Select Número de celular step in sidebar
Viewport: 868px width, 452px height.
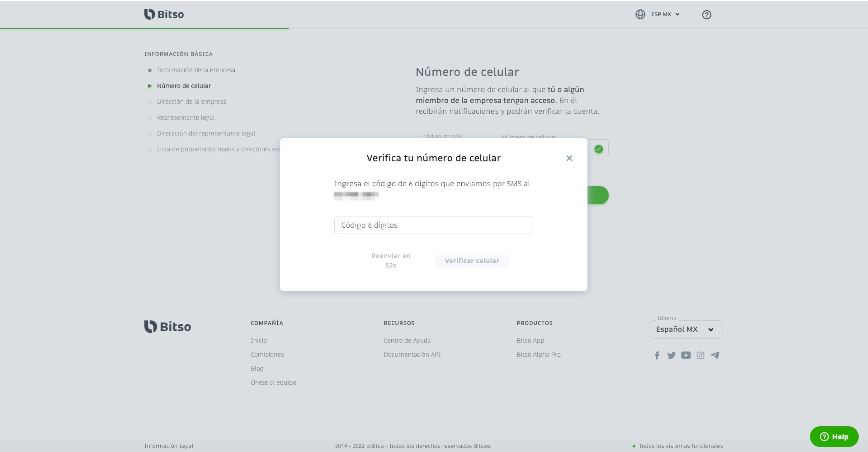[x=184, y=86]
